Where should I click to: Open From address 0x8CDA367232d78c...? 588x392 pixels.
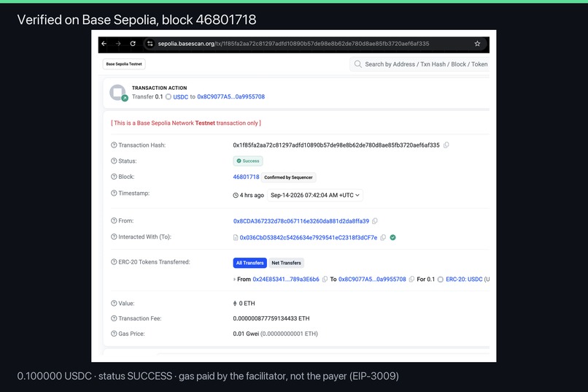point(301,221)
